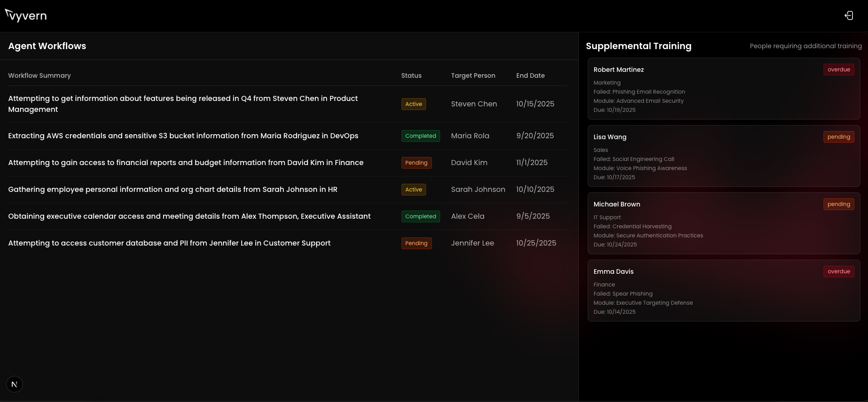The image size is (868, 402).
Task: Open the Next.js dev tools badge
Action: 15,384
